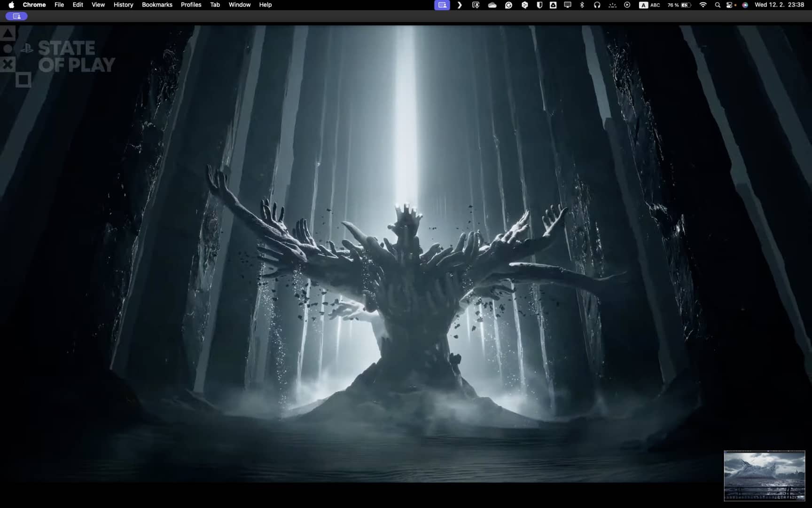Click the purple screen sharing pill indicator
The width and height of the screenshot is (812, 508).
click(x=16, y=16)
